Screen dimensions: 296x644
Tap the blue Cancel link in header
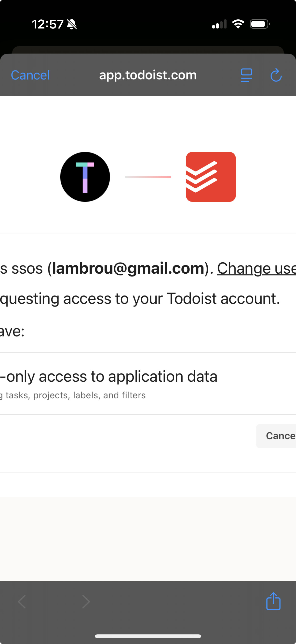[x=30, y=75]
